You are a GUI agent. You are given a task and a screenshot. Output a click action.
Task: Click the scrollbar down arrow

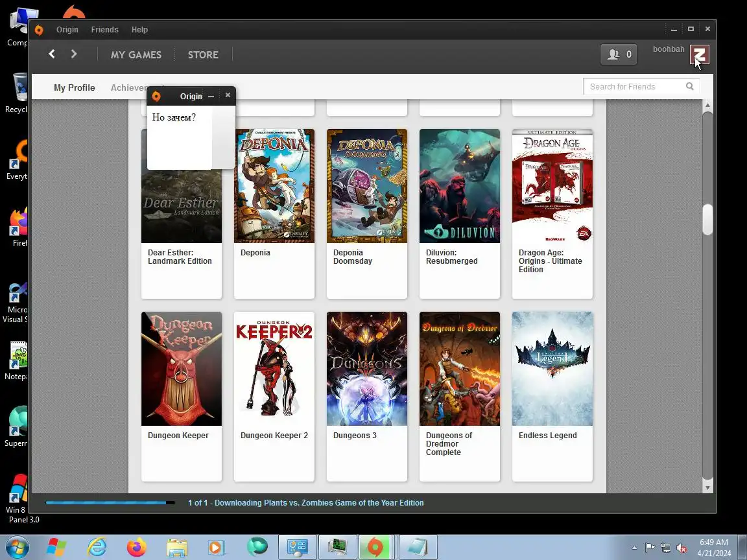tap(707, 487)
